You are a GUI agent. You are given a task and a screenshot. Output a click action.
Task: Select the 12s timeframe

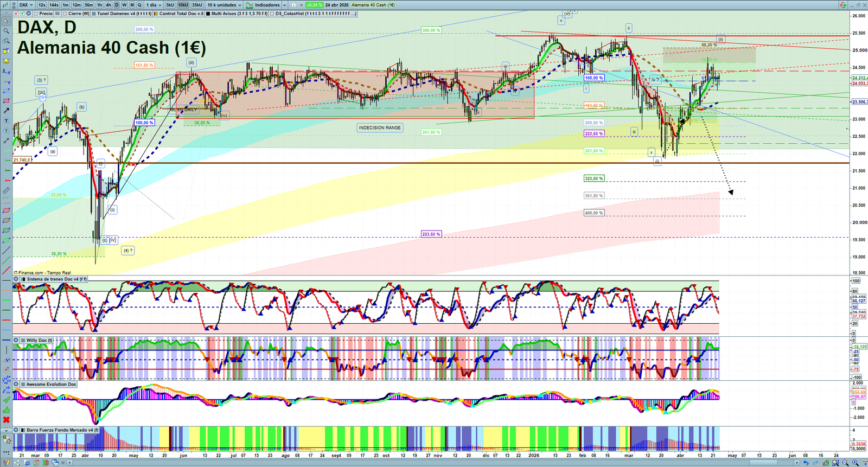point(42,5)
